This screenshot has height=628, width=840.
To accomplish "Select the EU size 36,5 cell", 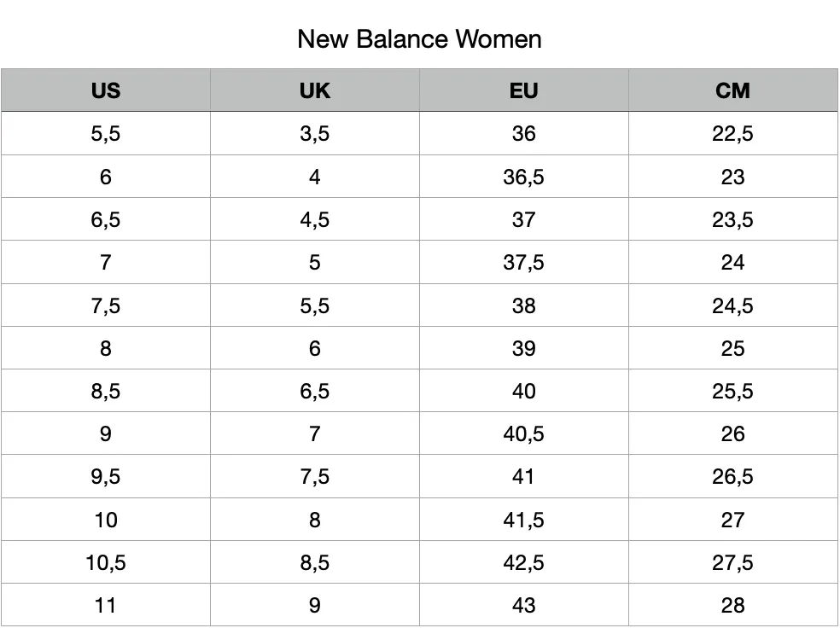I will pyautogui.click(x=523, y=177).
